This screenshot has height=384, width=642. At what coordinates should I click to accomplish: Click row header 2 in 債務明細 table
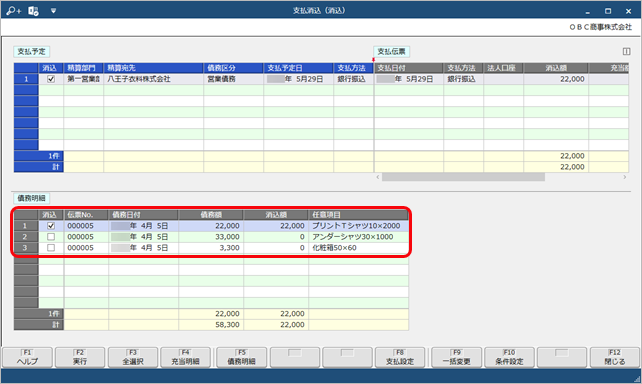coord(26,237)
